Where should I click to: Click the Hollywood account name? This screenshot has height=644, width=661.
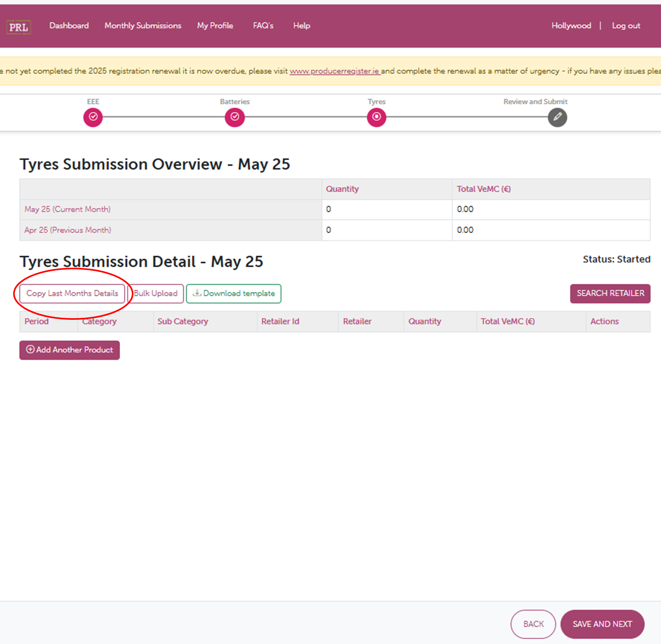coord(571,26)
